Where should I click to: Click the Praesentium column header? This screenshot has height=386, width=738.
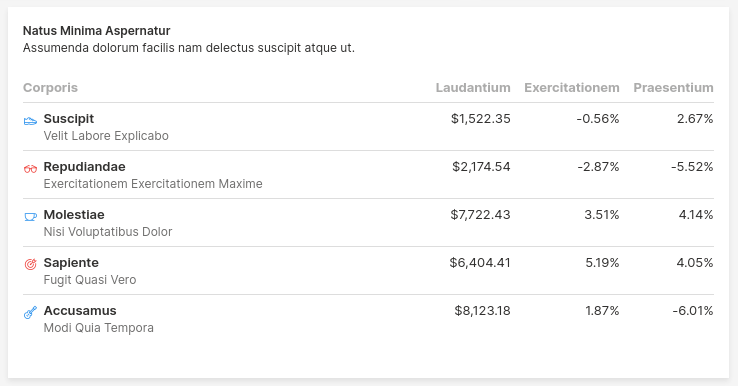point(673,88)
